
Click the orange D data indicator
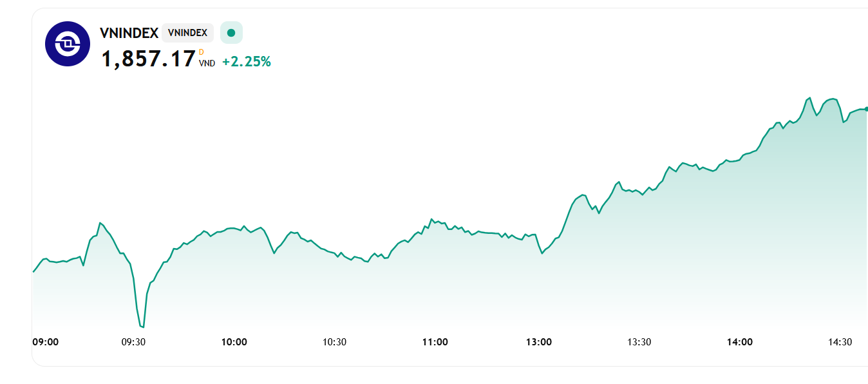click(201, 52)
